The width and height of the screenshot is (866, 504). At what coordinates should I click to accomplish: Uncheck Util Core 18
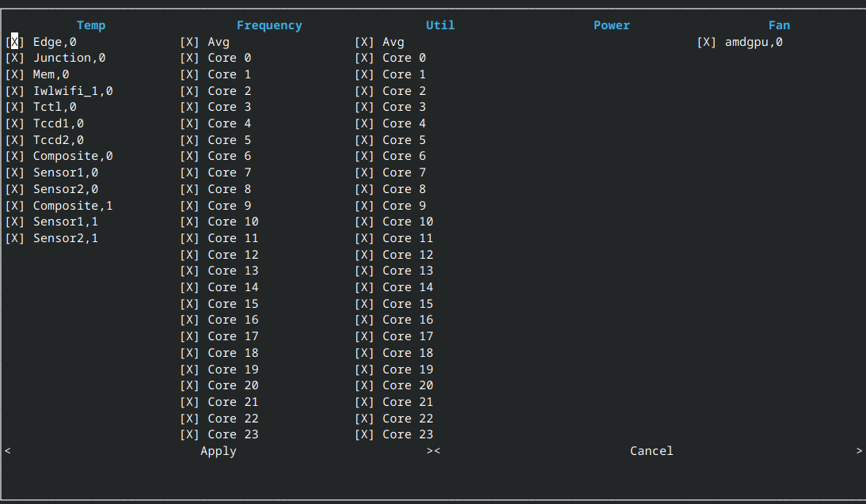(x=364, y=354)
